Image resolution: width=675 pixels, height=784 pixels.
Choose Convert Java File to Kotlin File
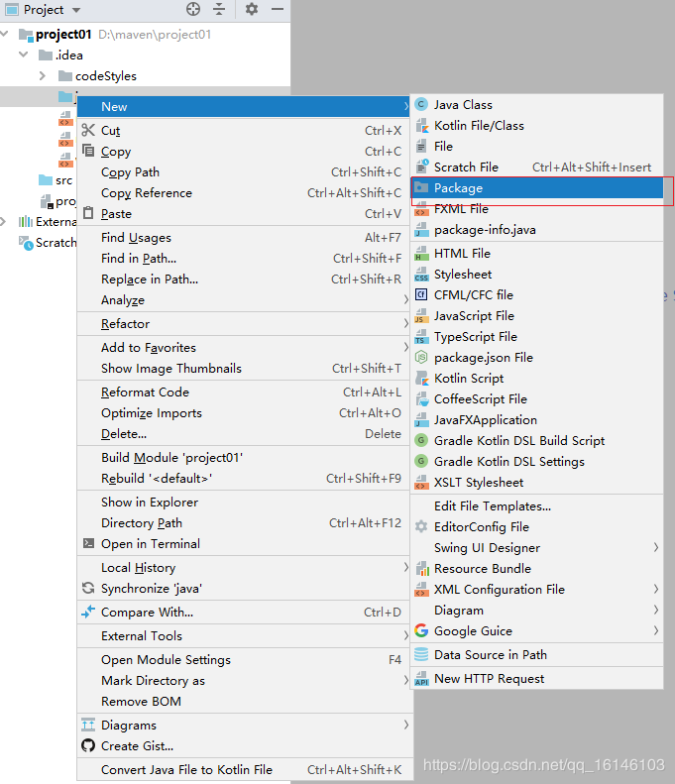[244, 770]
